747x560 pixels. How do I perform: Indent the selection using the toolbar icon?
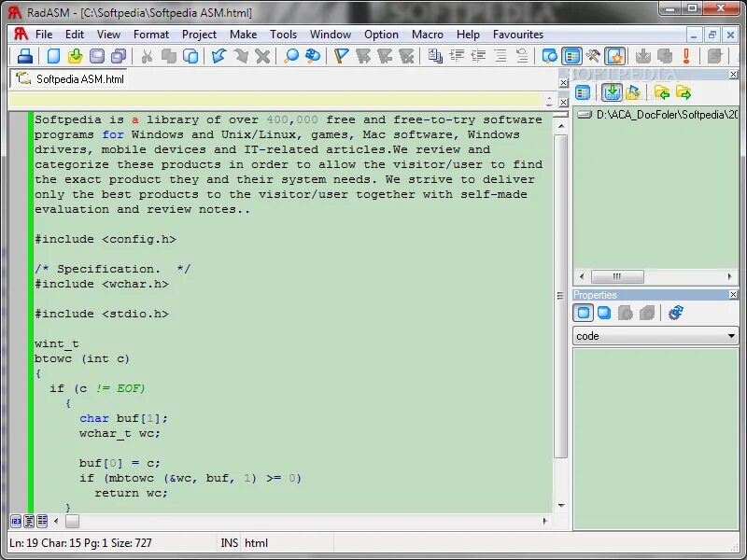click(x=457, y=56)
